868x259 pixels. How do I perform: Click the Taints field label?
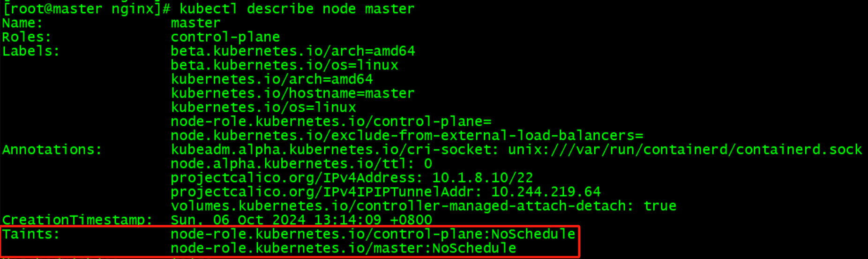click(x=31, y=234)
